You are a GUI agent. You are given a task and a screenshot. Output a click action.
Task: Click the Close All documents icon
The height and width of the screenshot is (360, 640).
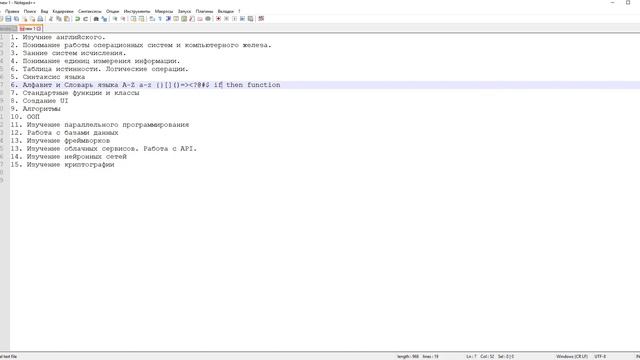click(x=33, y=19)
